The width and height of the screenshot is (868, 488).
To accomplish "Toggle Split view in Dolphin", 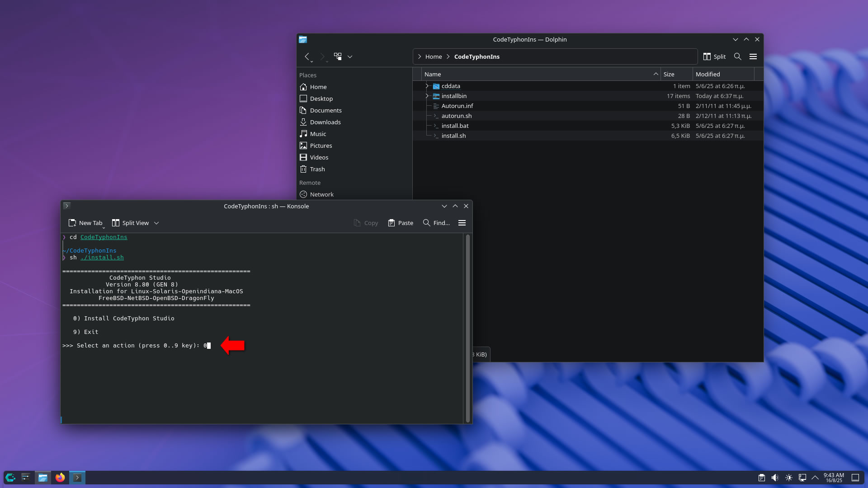I will click(714, 56).
